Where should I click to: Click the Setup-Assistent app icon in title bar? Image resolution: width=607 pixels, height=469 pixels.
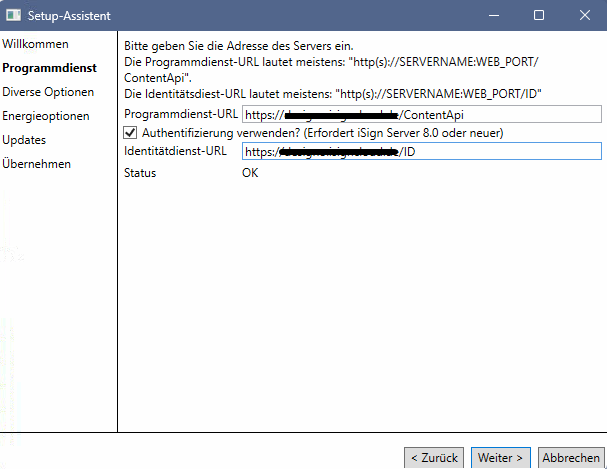click(x=14, y=15)
